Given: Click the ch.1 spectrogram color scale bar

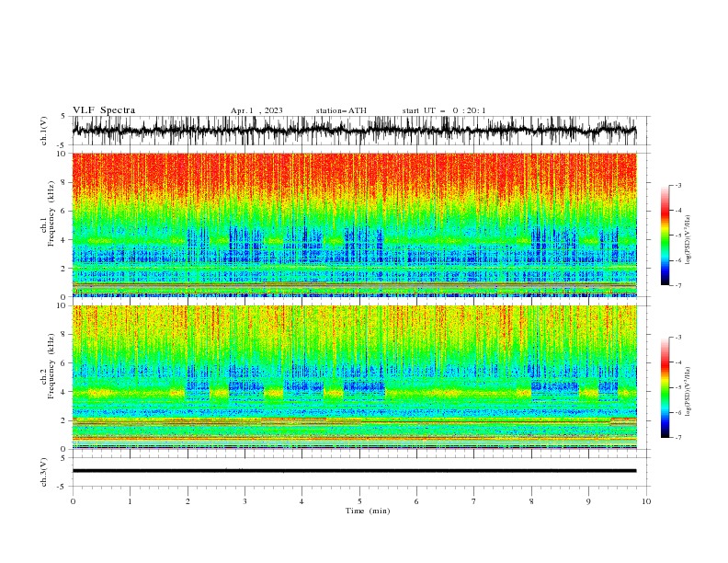Looking at the screenshot, I should click(665, 236).
